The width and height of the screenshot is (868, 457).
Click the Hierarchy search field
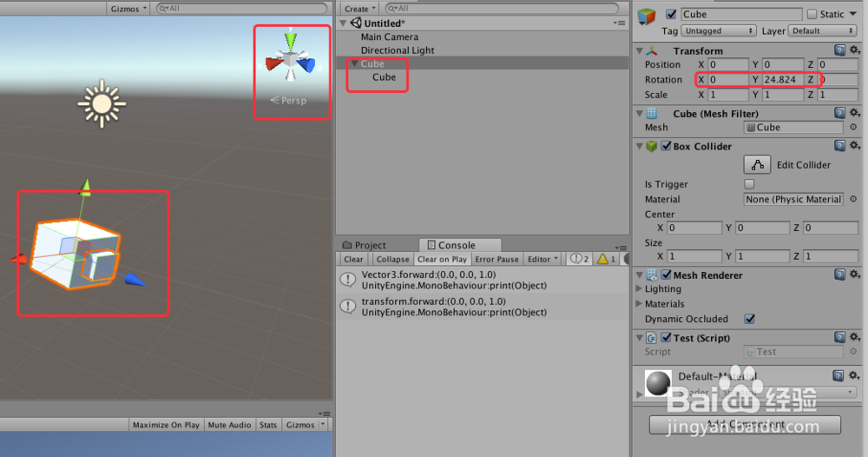[502, 9]
